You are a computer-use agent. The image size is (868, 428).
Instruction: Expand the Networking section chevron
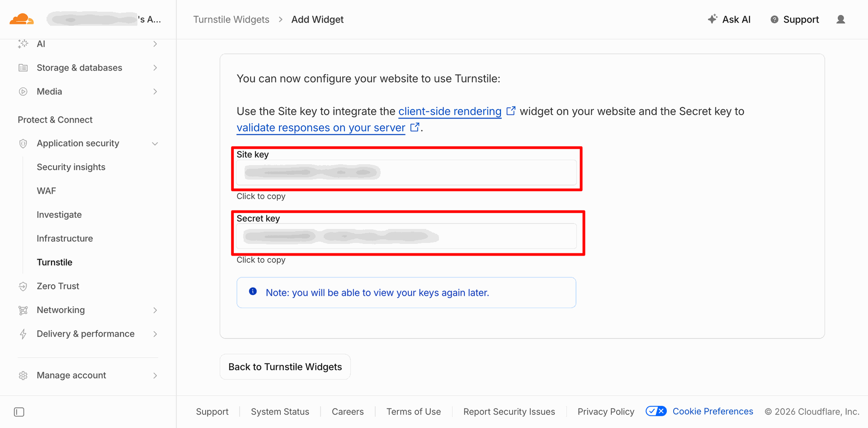(155, 310)
